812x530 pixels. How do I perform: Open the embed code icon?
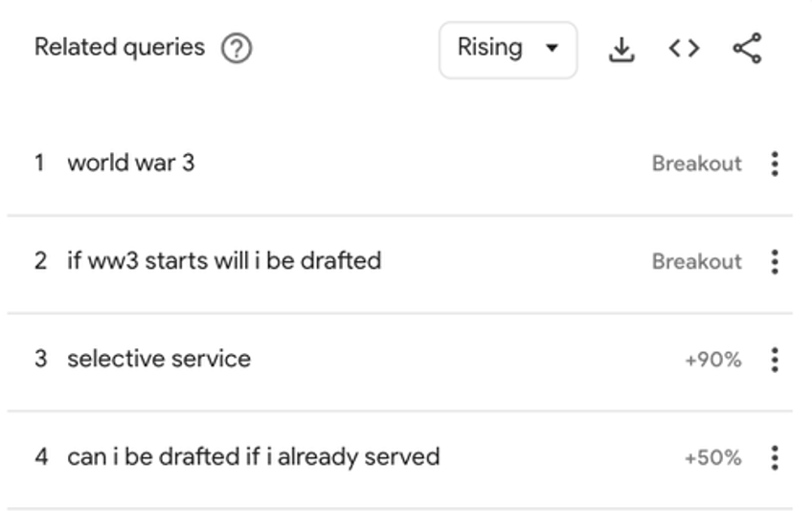click(684, 49)
